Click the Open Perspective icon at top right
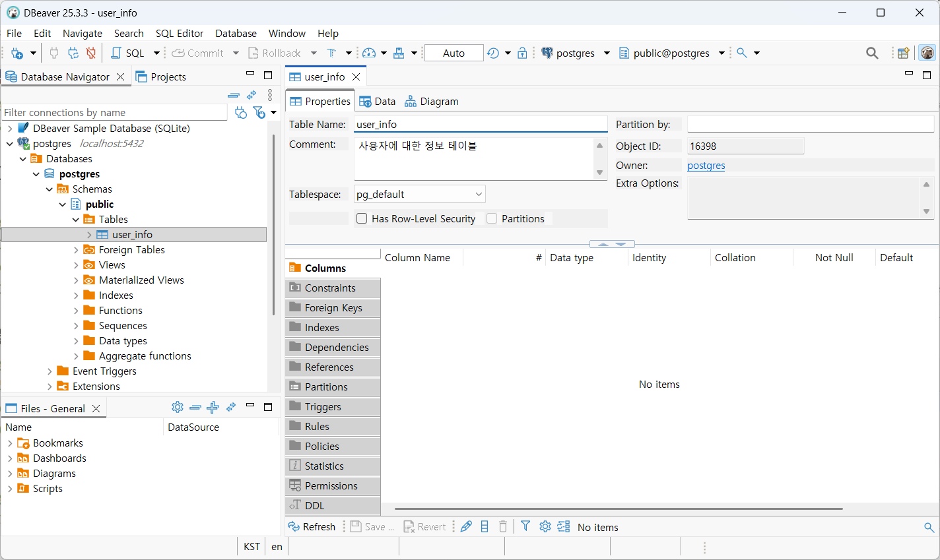 click(904, 53)
